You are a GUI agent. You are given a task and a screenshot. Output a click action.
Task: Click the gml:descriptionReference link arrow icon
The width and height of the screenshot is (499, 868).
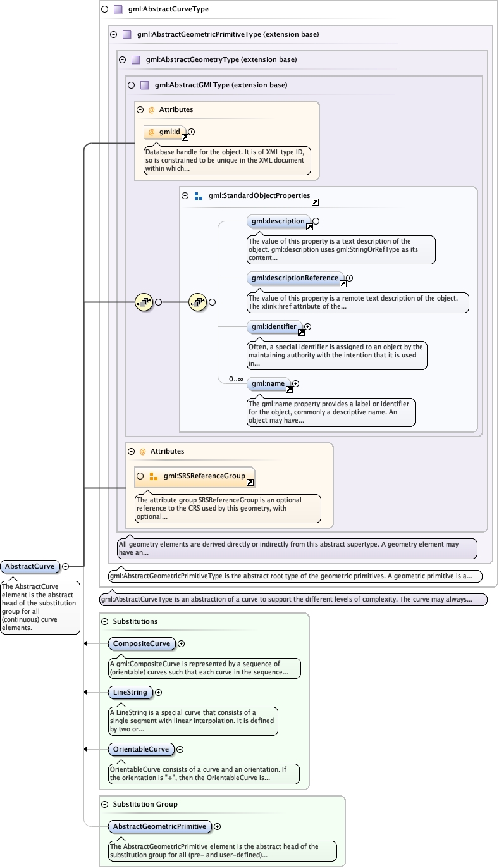coord(343,283)
